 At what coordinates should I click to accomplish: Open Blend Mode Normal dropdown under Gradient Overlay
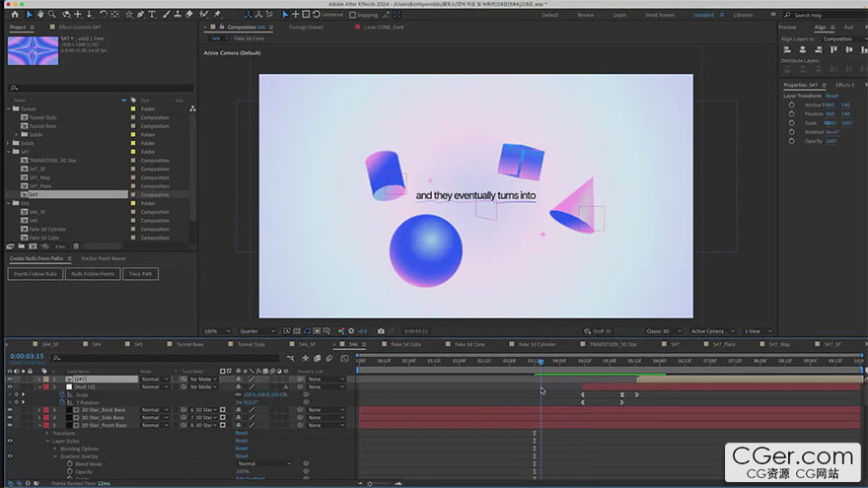point(264,463)
